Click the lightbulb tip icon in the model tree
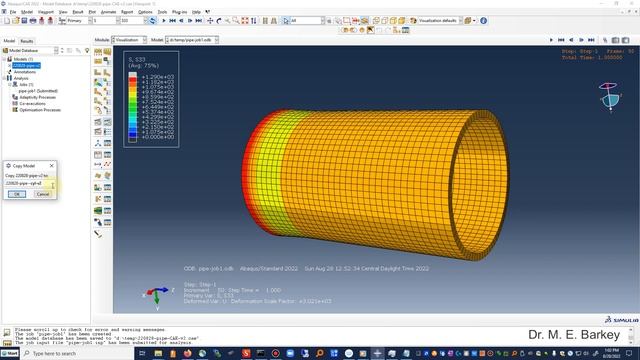Image resolution: width=640 pixels, height=360 pixels. pyautogui.click(x=87, y=51)
